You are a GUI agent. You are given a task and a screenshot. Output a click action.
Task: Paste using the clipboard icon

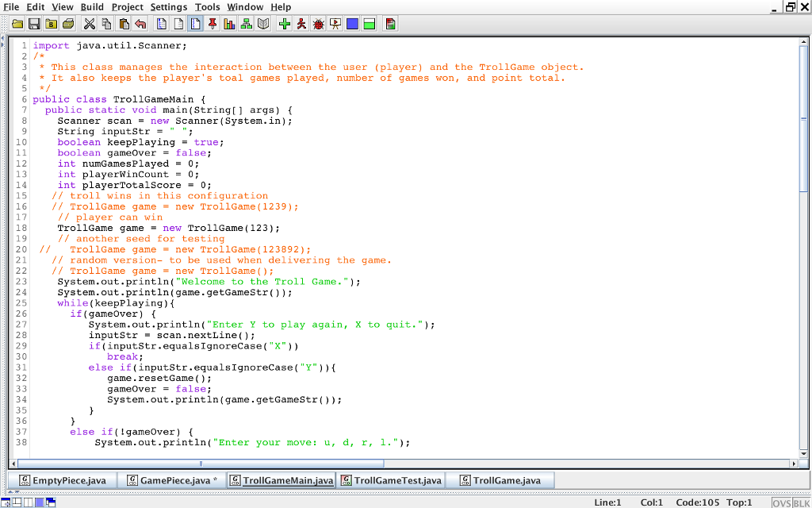(x=123, y=23)
